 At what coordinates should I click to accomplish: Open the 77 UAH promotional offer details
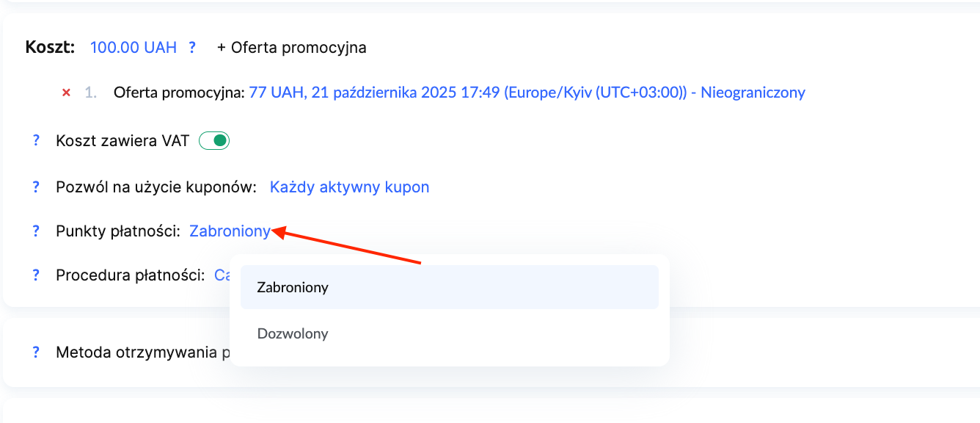527,93
